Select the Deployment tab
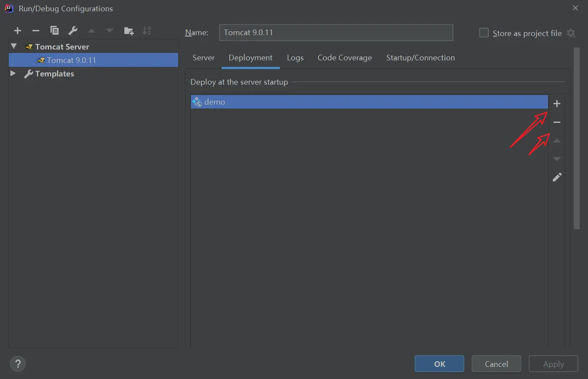Screen dimensions: 588x379 251,58
